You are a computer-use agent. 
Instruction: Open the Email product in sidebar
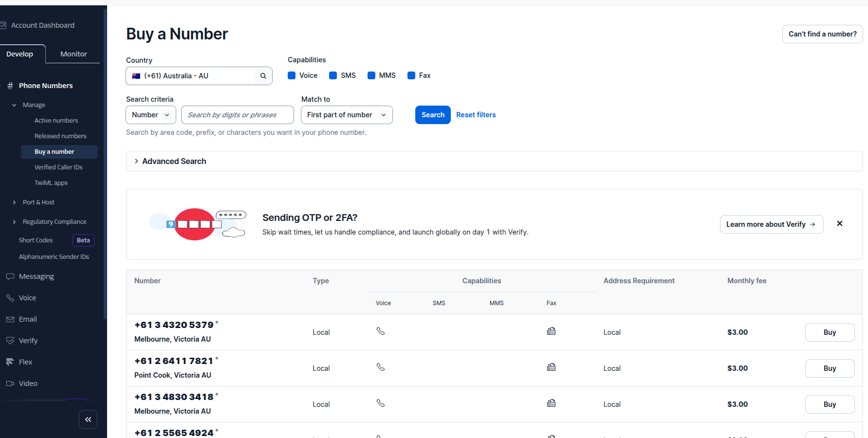tap(28, 319)
